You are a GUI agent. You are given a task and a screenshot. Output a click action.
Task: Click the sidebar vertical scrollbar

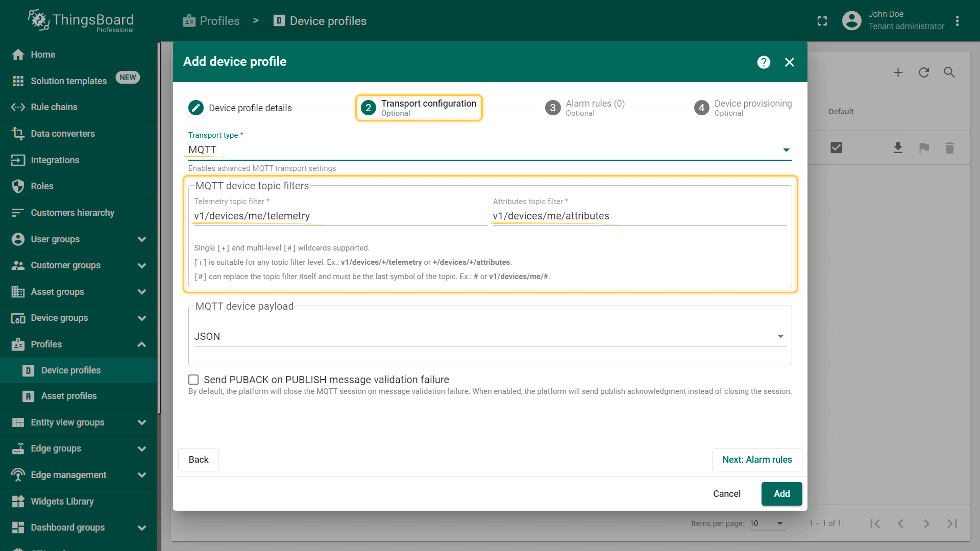pos(159,230)
